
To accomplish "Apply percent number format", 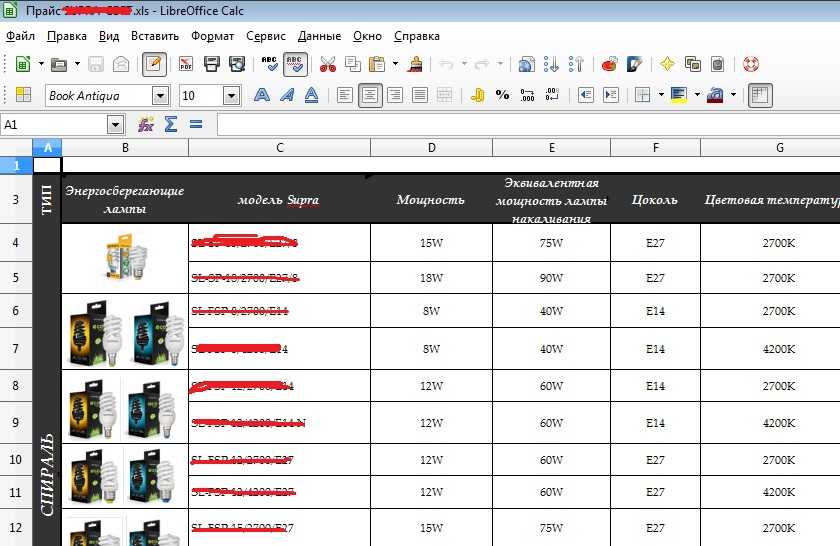I will [502, 95].
